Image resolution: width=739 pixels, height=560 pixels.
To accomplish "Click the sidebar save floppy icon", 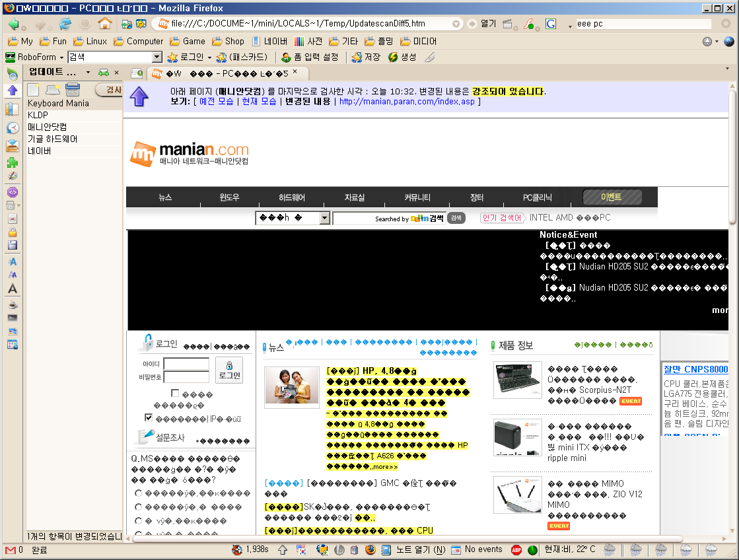I will pos(13,245).
